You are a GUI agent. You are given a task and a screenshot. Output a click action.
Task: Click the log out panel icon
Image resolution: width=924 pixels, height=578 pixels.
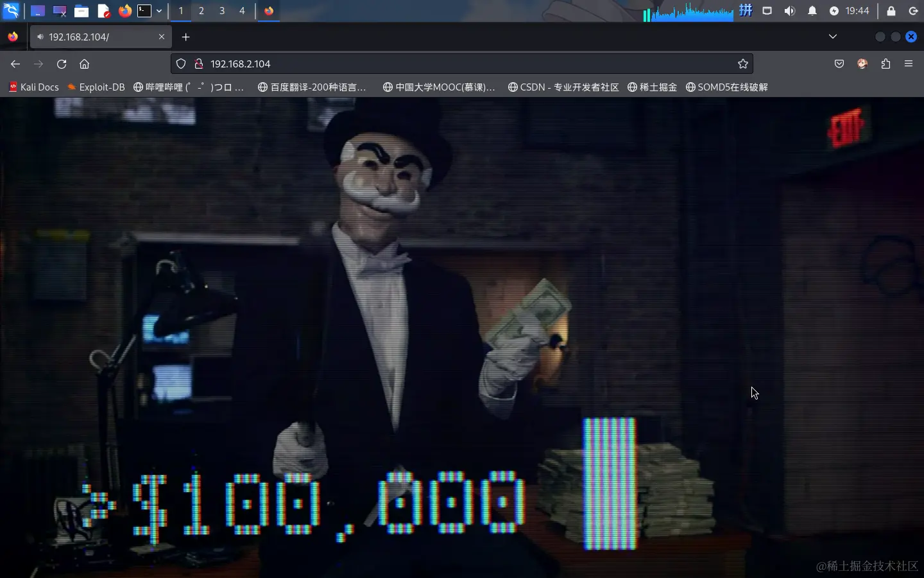pos(913,11)
